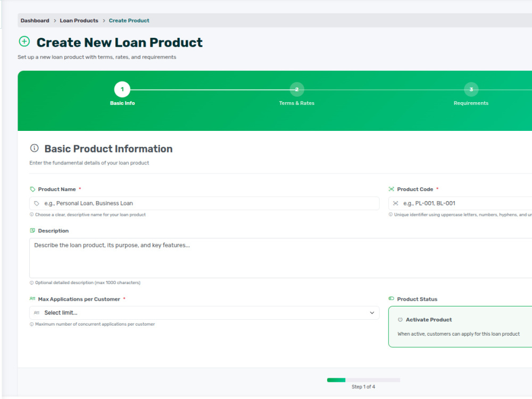The width and height of the screenshot is (532, 399).
Task: Click info icon before optional description hint
Action: (31, 282)
